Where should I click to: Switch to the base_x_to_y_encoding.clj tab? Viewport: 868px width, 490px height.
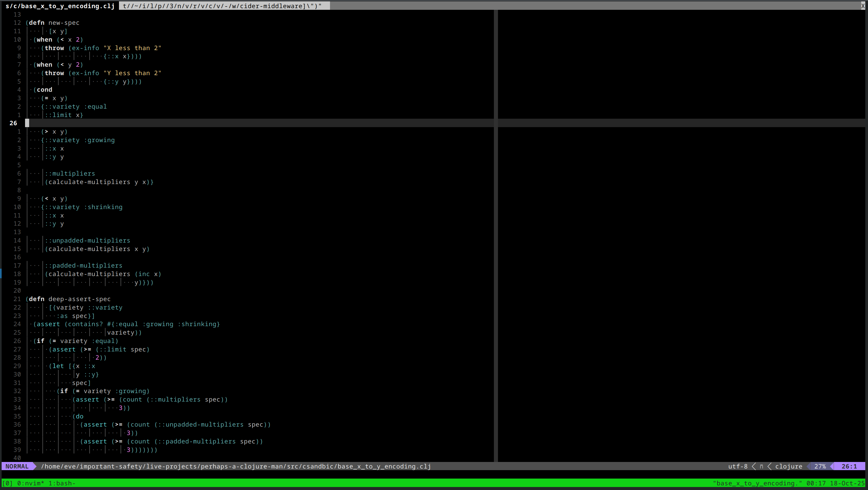click(60, 6)
